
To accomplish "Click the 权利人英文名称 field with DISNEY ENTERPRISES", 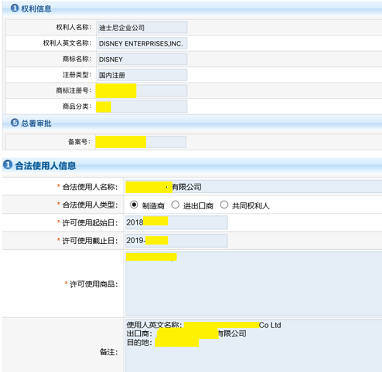I will [142, 43].
